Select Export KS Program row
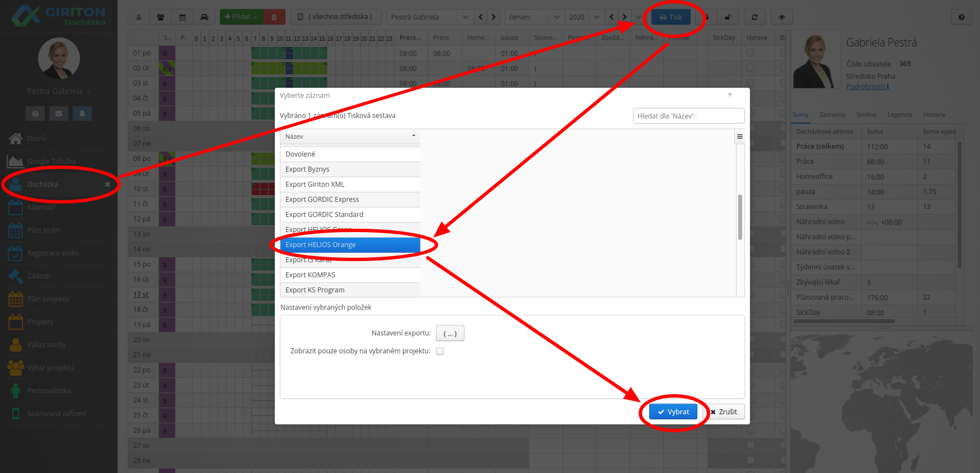 (x=350, y=290)
